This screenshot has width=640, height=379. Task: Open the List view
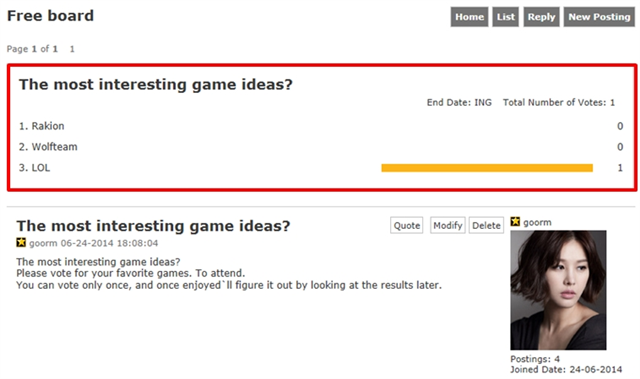(505, 17)
